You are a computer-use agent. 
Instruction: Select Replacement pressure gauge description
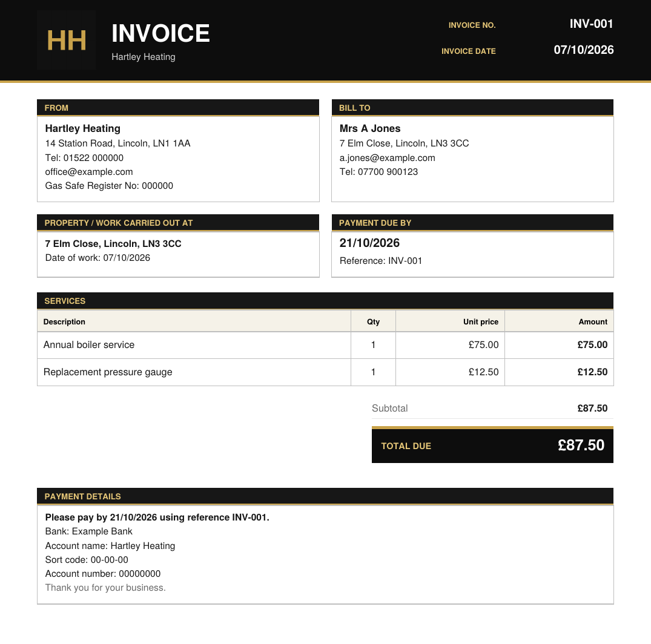(x=108, y=372)
